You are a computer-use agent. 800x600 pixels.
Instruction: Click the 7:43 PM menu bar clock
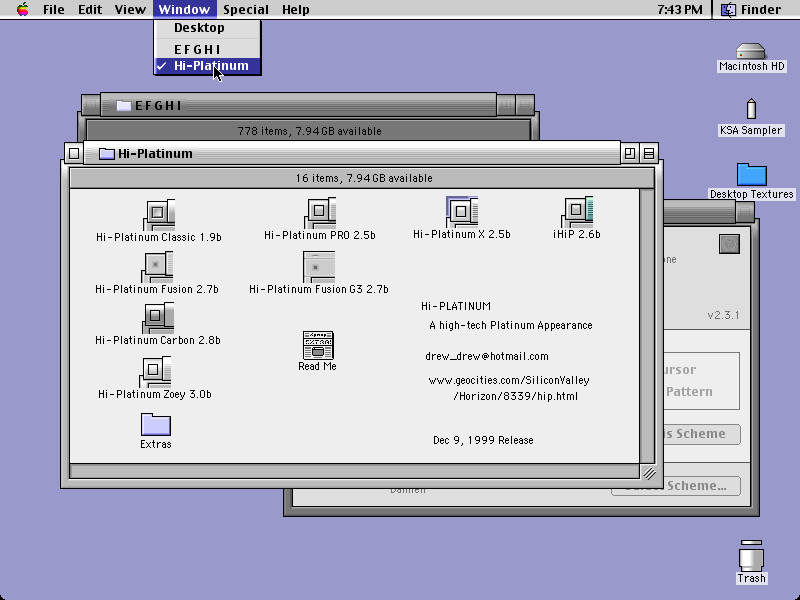click(x=680, y=9)
